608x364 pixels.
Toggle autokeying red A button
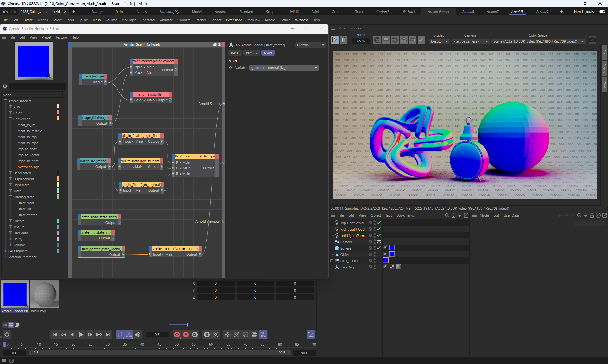186,335
